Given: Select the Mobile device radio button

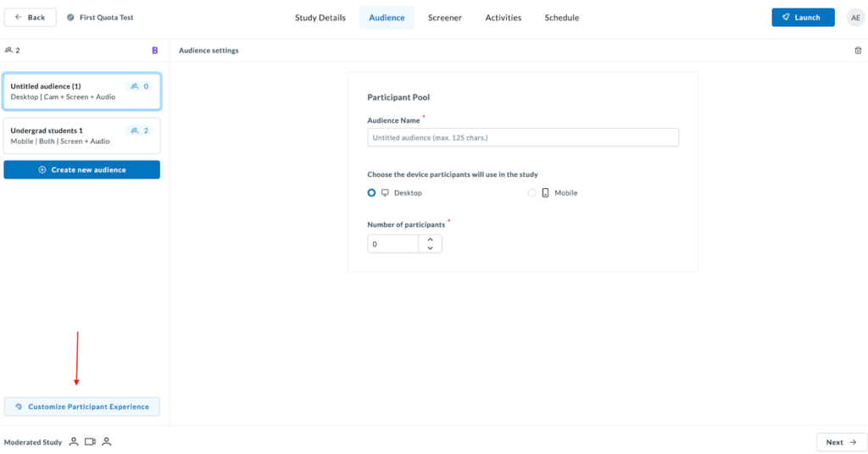Looking at the screenshot, I should point(532,193).
